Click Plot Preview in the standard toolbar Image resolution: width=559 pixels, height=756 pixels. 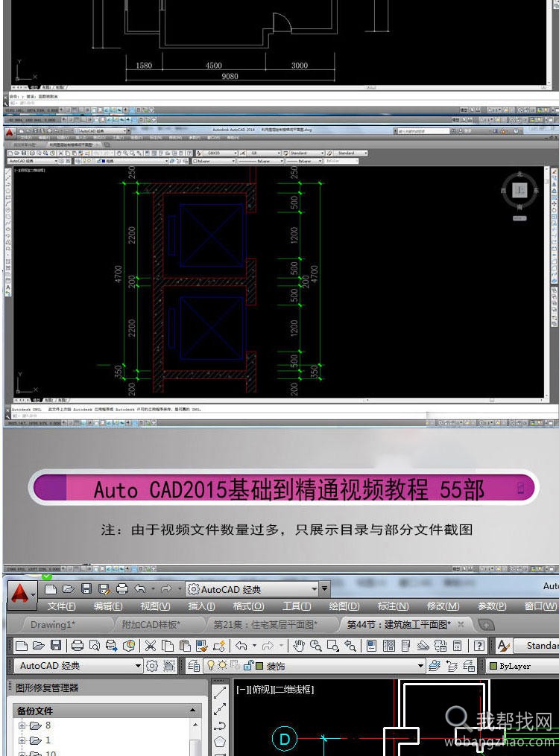95,646
